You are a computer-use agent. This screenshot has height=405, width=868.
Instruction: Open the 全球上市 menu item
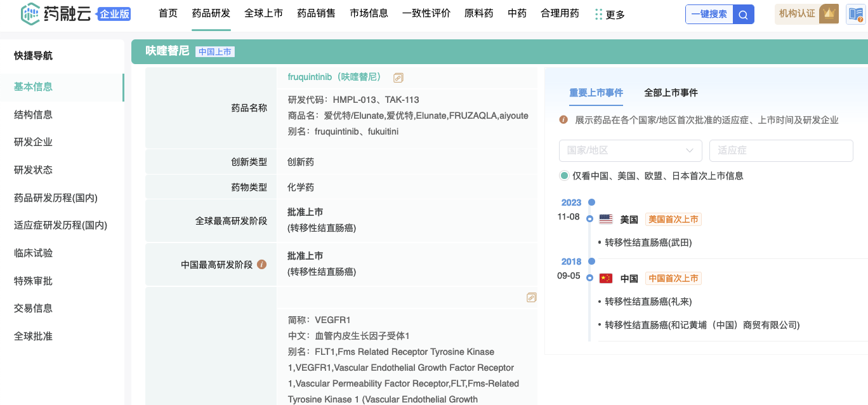point(264,13)
